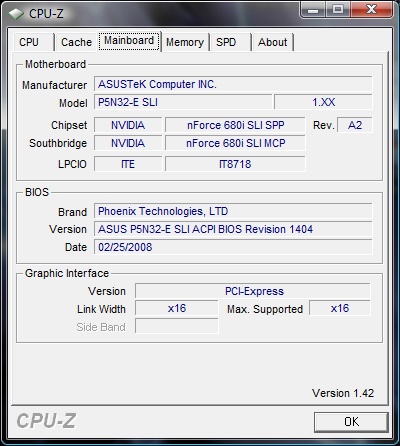Select the Mainboard tab
The width and height of the screenshot is (400, 446).
point(129,41)
